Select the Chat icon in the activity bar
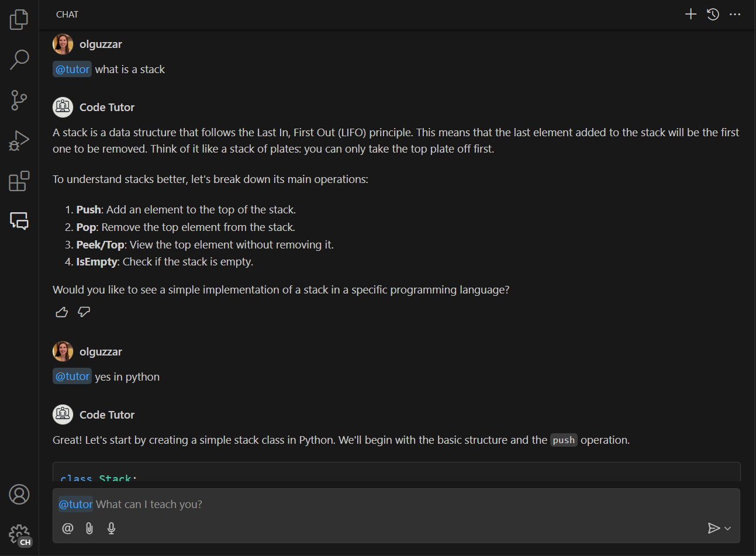Viewport: 756px width, 556px height. pos(19,221)
